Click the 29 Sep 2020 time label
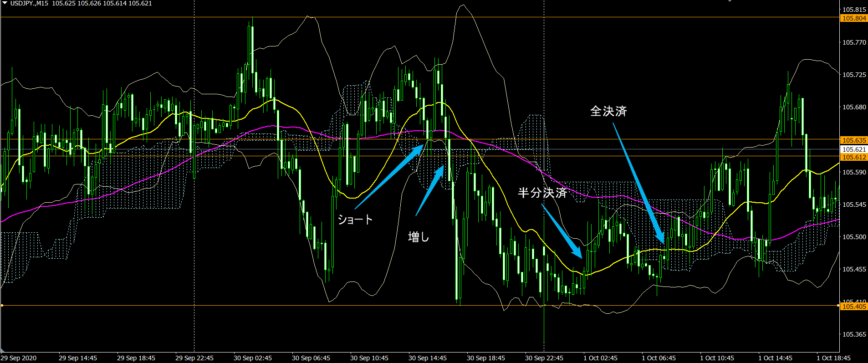This screenshot has width=868, height=363. tap(19, 358)
